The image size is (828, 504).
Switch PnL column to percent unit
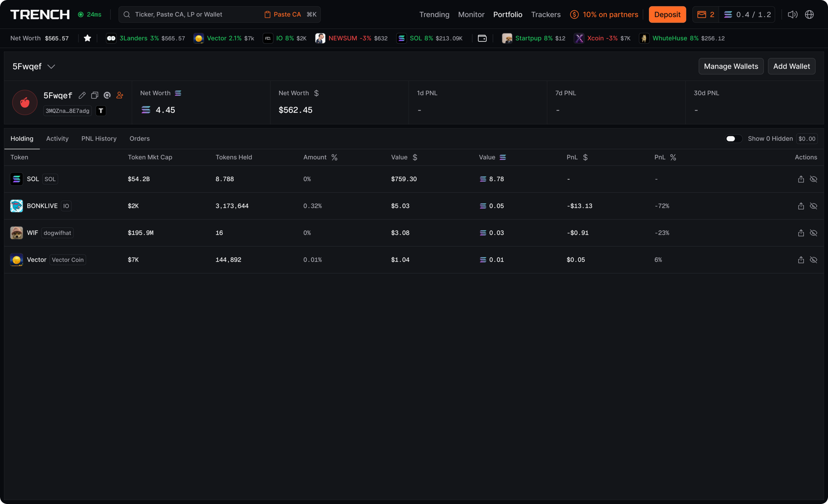pos(673,157)
